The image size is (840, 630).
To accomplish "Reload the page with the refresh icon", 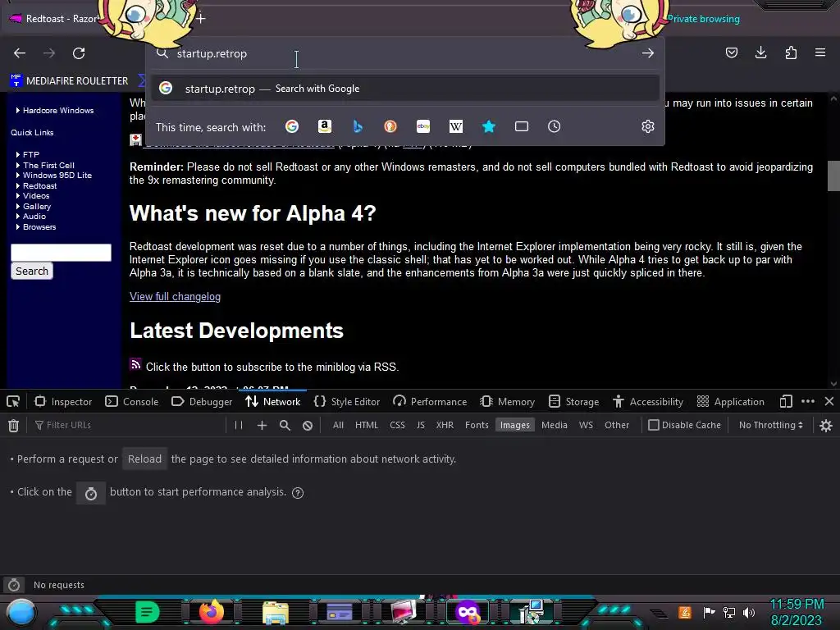I will coord(79,53).
